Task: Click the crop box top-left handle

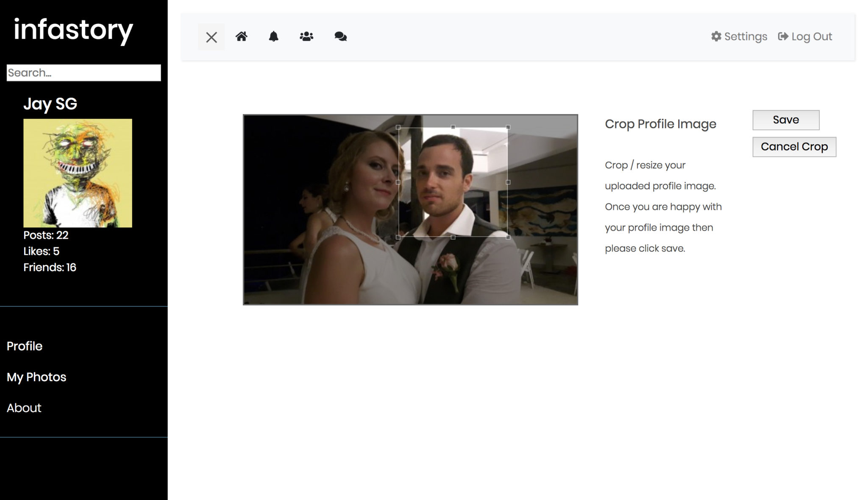Action: (398, 127)
